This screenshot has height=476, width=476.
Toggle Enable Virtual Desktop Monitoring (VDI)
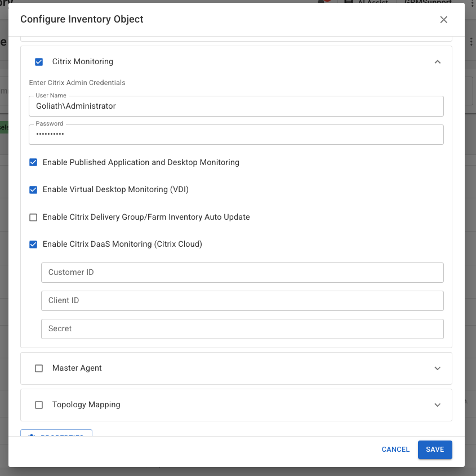click(33, 190)
